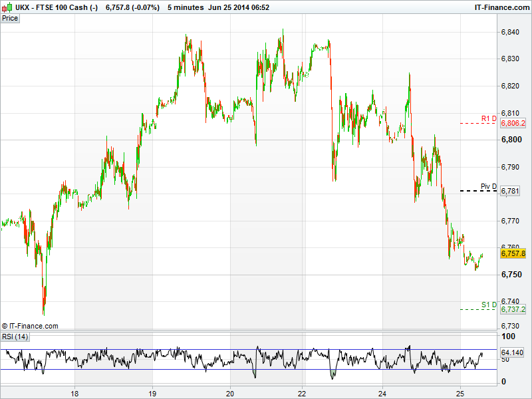
Task: Click the R1 D dashed line label
Action: [488, 118]
